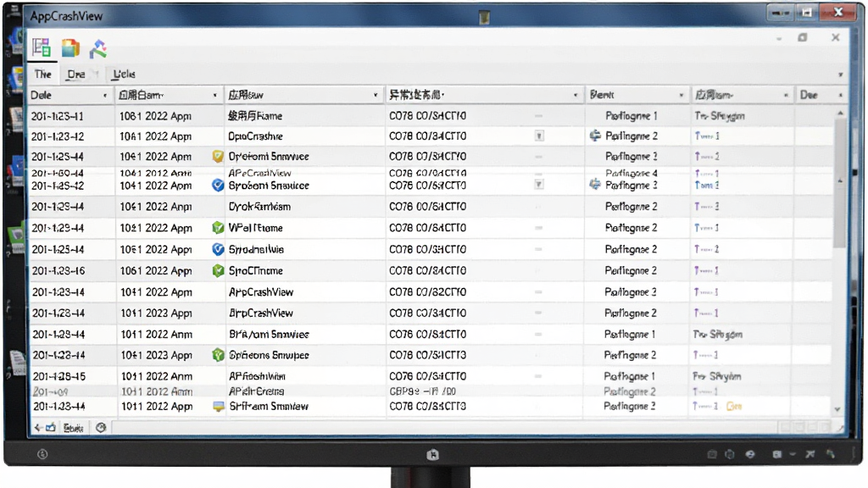Open the Dele column filter dropdown
This screenshot has width=868, height=488.
tap(104, 96)
